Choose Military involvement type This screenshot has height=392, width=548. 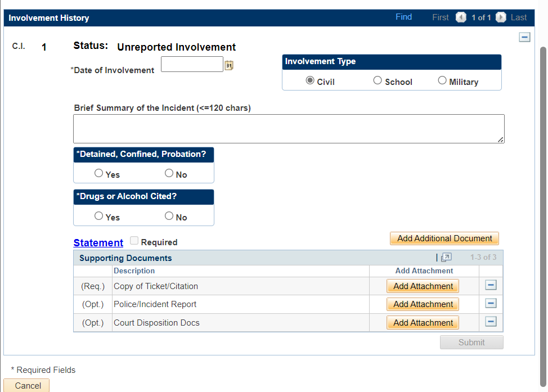click(442, 81)
